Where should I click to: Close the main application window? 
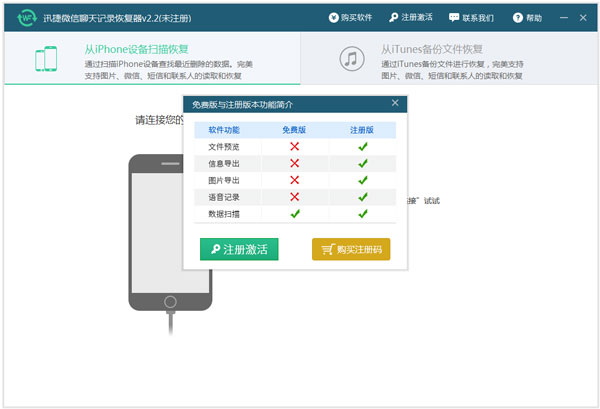(x=583, y=18)
